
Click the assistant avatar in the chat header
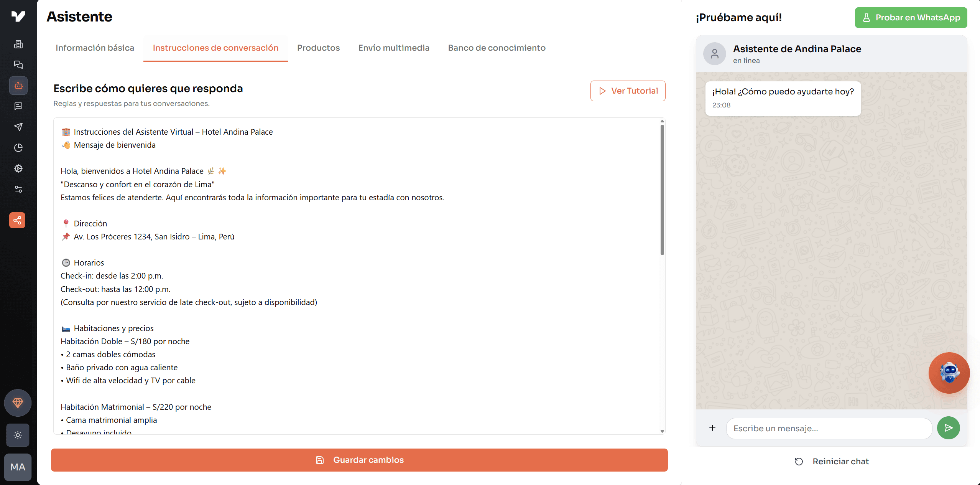point(715,54)
